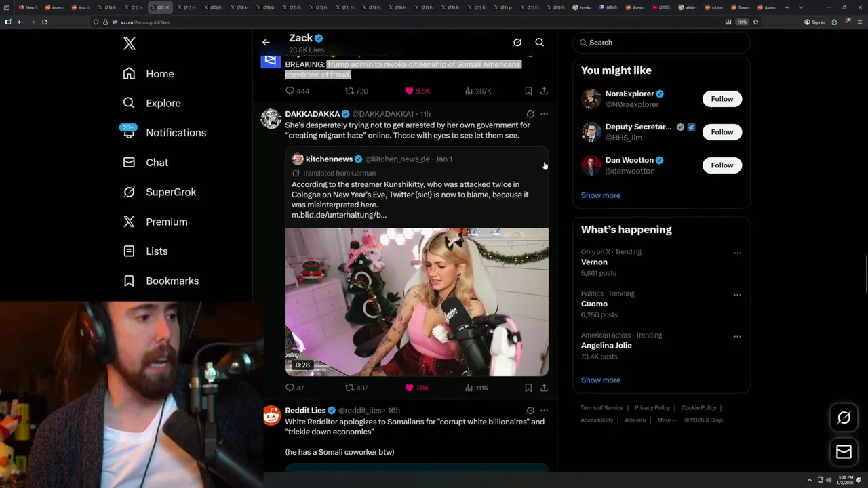Expand the More footer menu
The image size is (868, 488).
[x=666, y=420]
